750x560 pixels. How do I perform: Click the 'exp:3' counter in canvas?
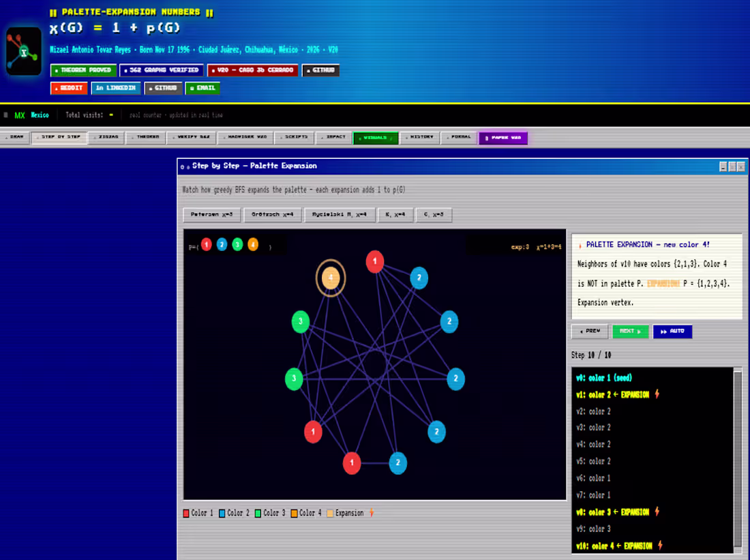point(520,247)
